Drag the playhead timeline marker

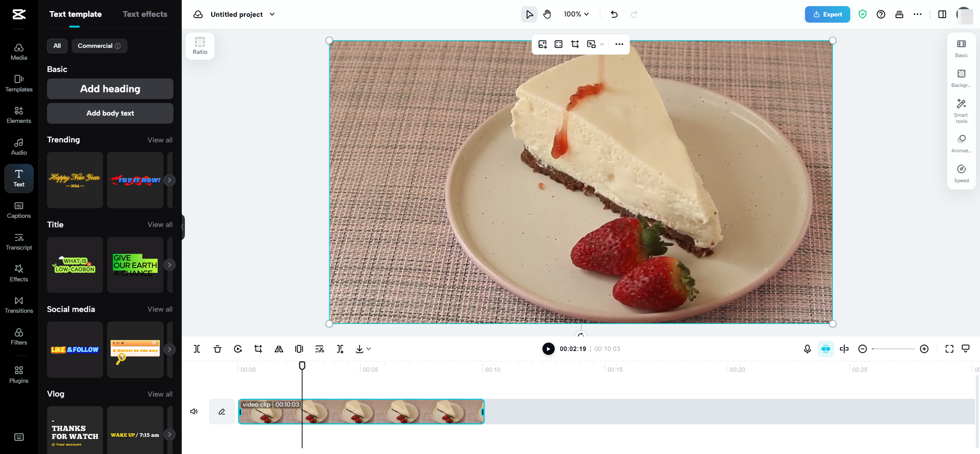click(302, 365)
